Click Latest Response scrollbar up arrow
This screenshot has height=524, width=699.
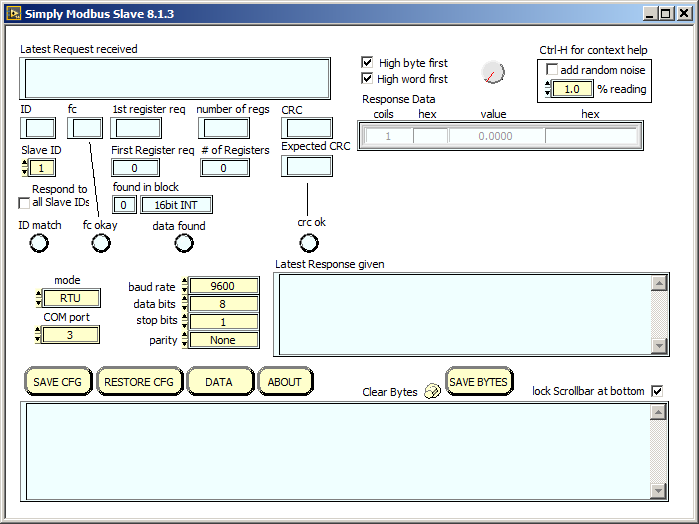659,283
